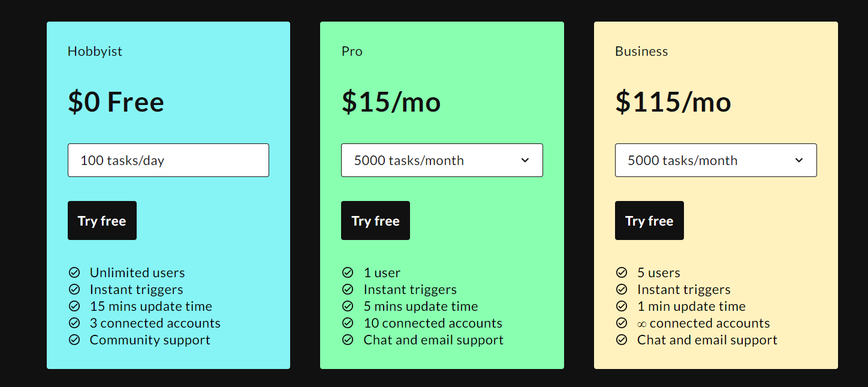
Task: Click the chevron arrow in Pro tasks selector
Action: [525, 160]
